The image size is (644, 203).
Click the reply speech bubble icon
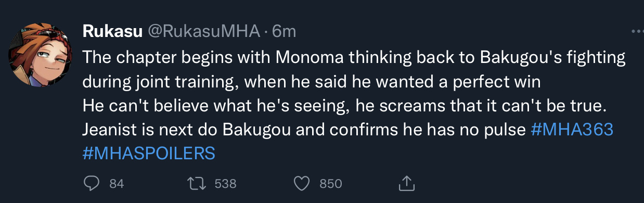[x=93, y=183]
